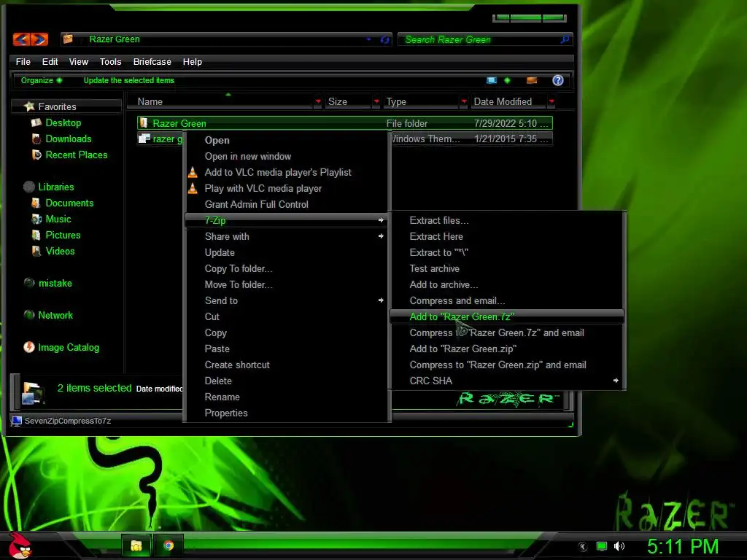747x560 pixels.
Task: Select Test archive option
Action: tap(507, 268)
